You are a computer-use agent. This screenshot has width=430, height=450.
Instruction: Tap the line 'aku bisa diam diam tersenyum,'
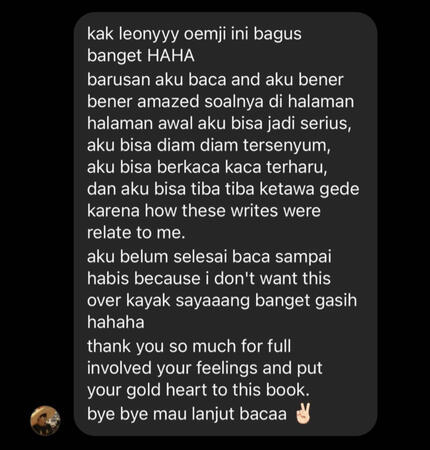pos(209,145)
